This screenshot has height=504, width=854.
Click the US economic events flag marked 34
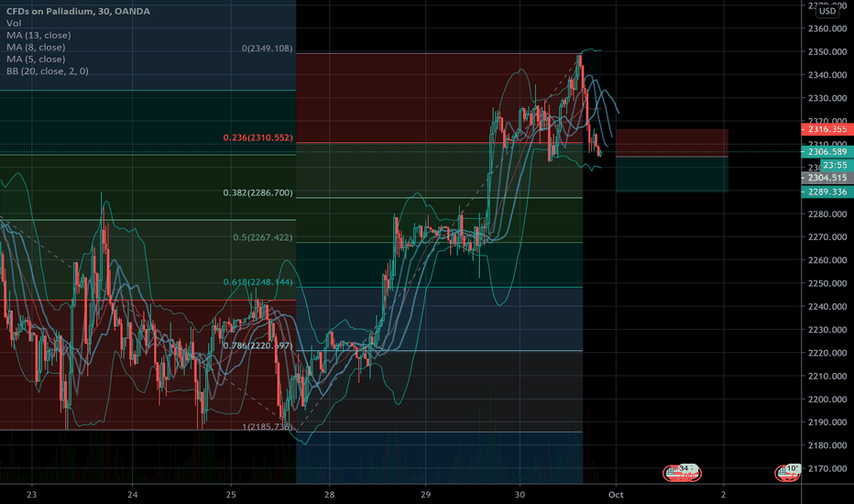click(x=682, y=473)
